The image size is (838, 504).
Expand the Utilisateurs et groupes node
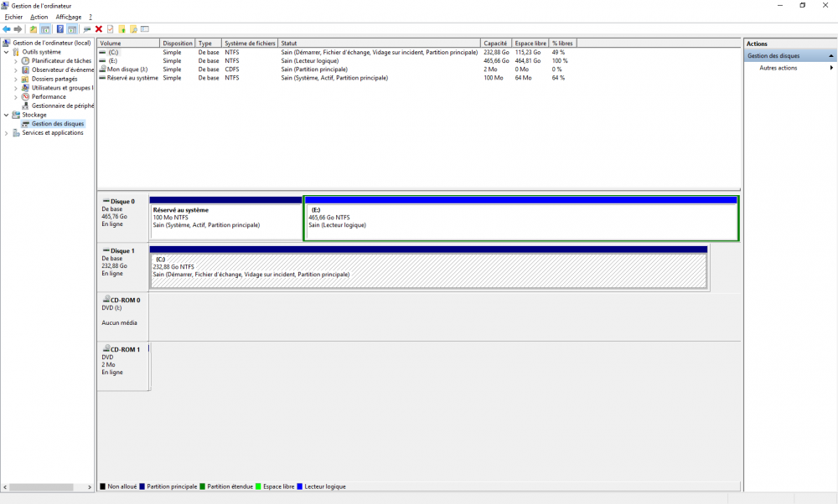click(x=15, y=88)
